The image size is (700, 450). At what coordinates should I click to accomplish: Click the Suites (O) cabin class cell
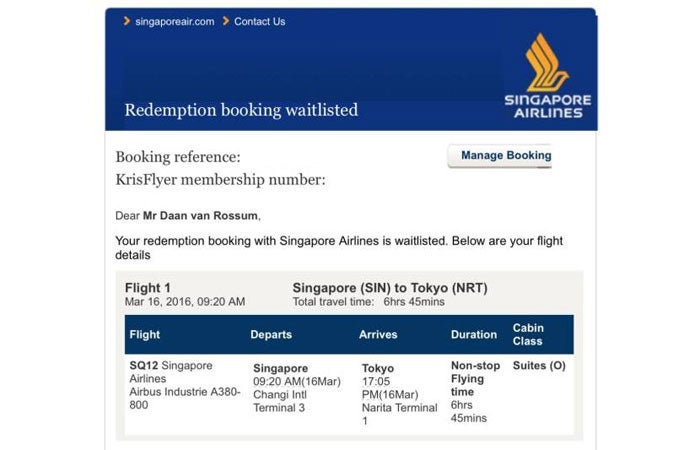pos(539,366)
